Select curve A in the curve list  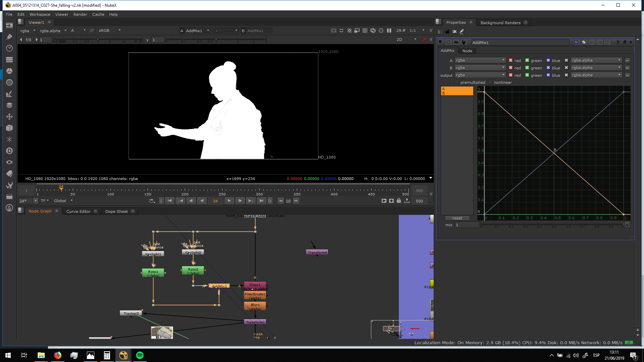pyautogui.click(x=457, y=89)
